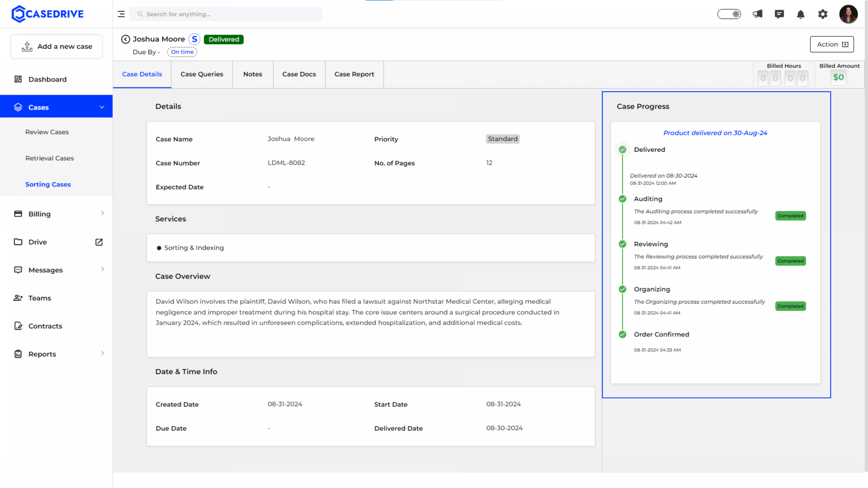The image size is (868, 488).
Task: Collapse the Cases menu chevron
Action: (x=102, y=107)
